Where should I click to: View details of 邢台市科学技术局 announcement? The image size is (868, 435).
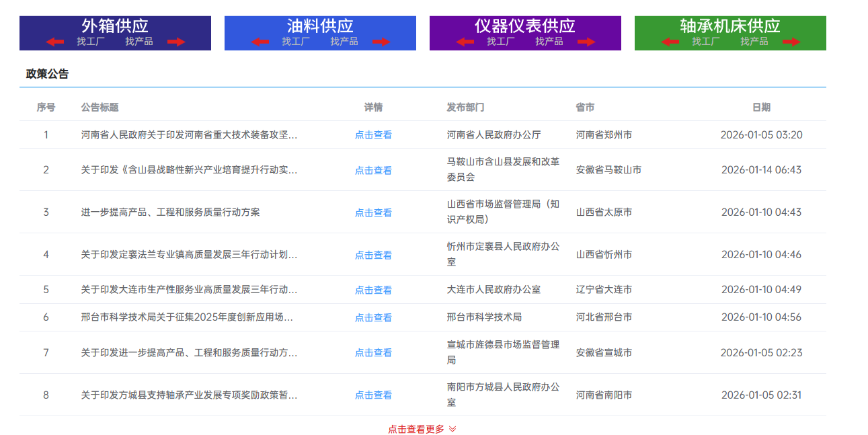(373, 318)
